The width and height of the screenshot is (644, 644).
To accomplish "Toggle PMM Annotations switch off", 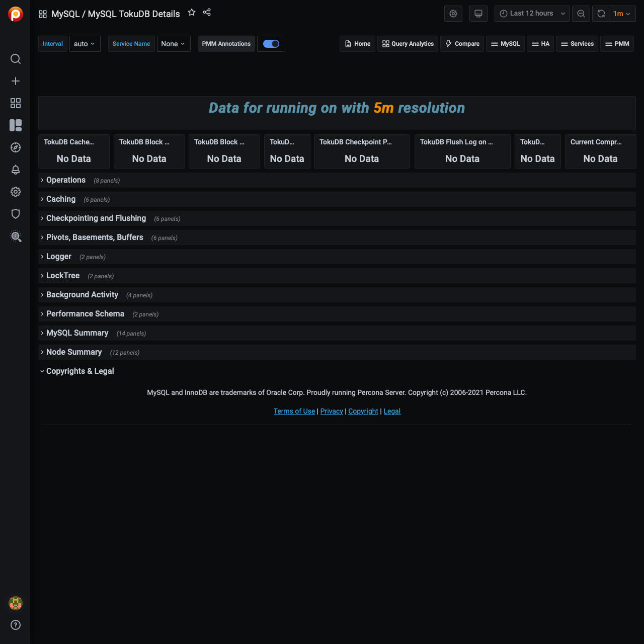I will [x=271, y=44].
